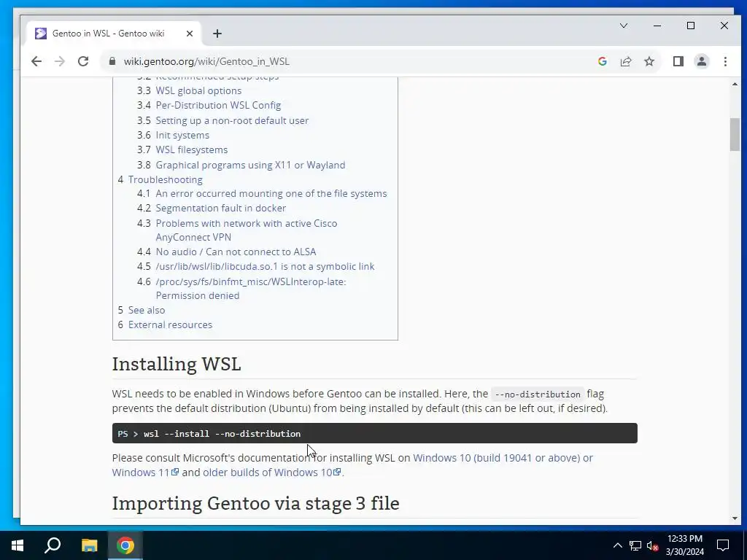The width and height of the screenshot is (747, 560).
Task: Click the Chrome taskbar icon
Action: (x=125, y=545)
